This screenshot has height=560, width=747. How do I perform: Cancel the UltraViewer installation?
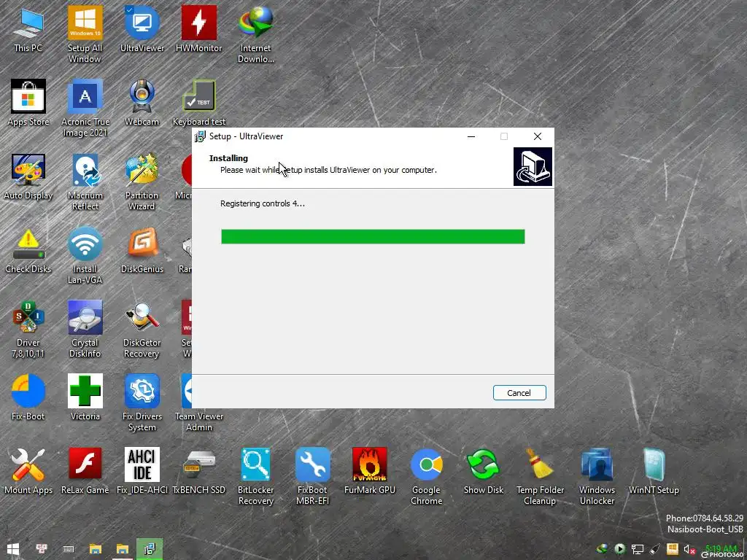pos(519,393)
